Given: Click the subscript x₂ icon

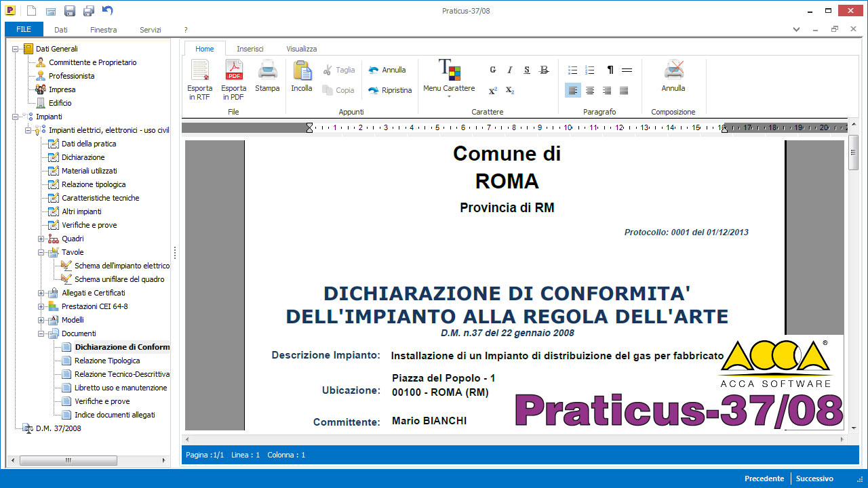Looking at the screenshot, I should tap(510, 90).
